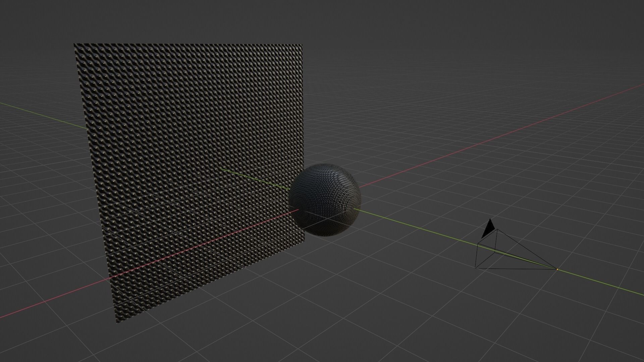Click the orange origin dot of camera
The width and height of the screenshot is (644, 362).
[557, 269]
